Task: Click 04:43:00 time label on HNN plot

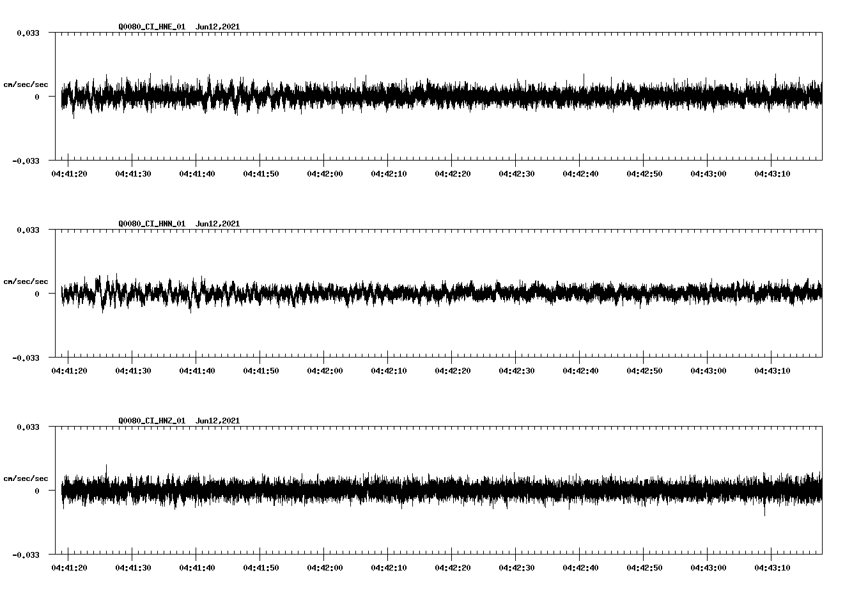Action: (x=708, y=371)
